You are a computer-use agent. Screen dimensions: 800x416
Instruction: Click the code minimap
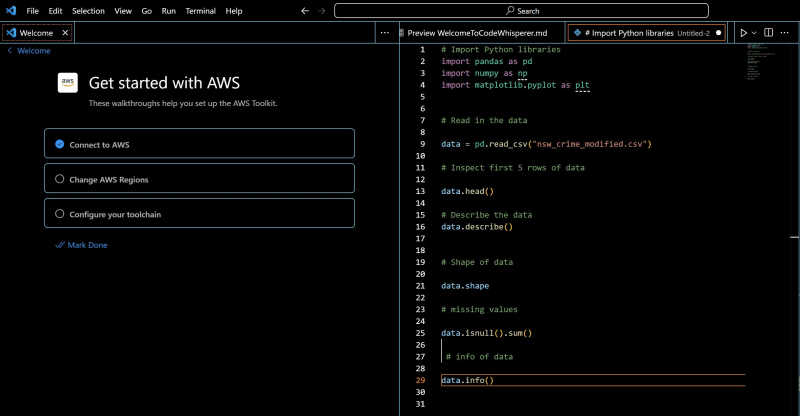click(x=761, y=62)
